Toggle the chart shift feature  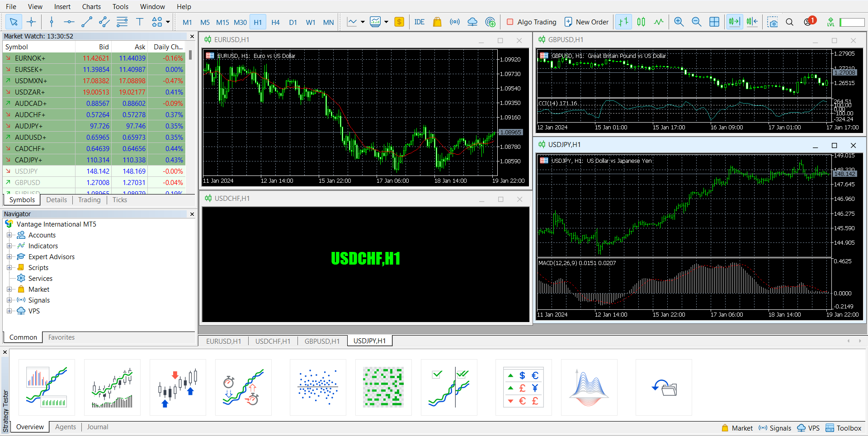[752, 22]
